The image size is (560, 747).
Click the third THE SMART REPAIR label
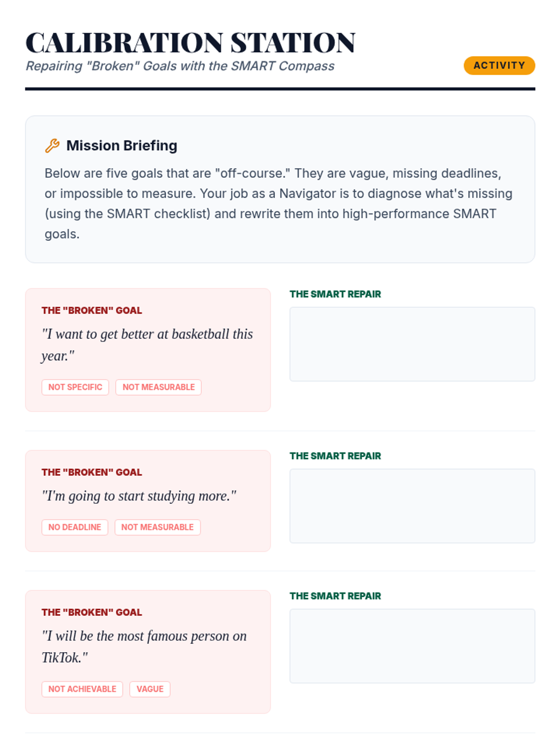(335, 596)
